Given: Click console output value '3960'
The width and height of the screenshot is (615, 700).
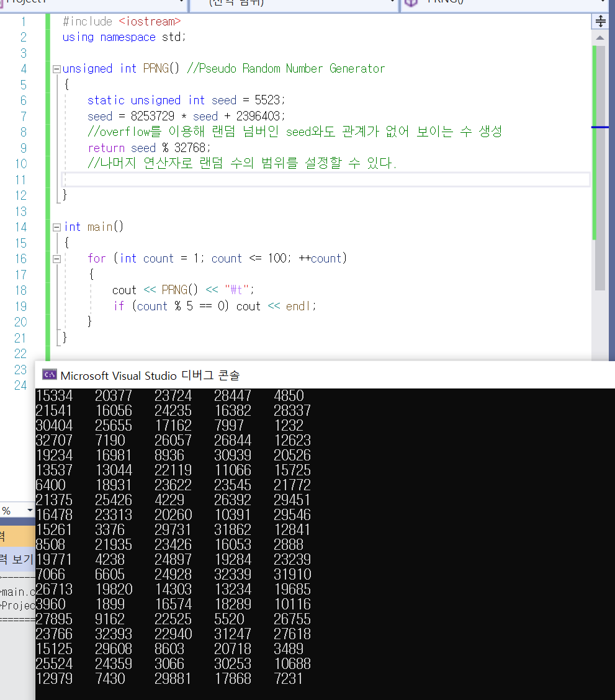Looking at the screenshot, I should pos(50,604).
